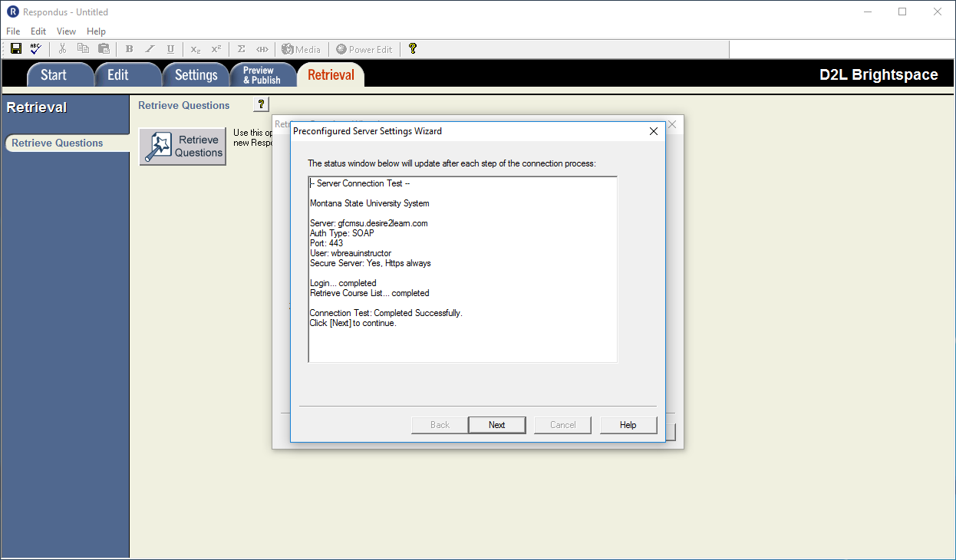Click the help button beside Retrieve Questions heading
Screen dimensions: 956x560
[261, 105]
